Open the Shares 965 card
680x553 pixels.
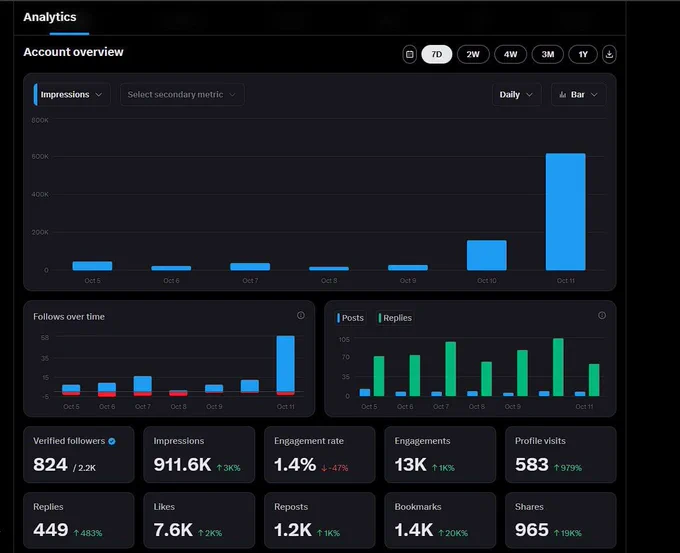pyautogui.click(x=561, y=520)
